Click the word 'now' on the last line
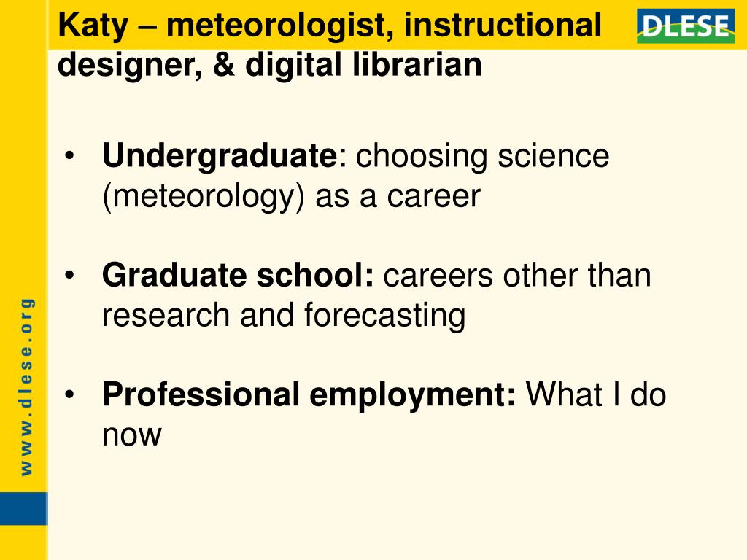The height and width of the screenshot is (560, 747). (132, 435)
